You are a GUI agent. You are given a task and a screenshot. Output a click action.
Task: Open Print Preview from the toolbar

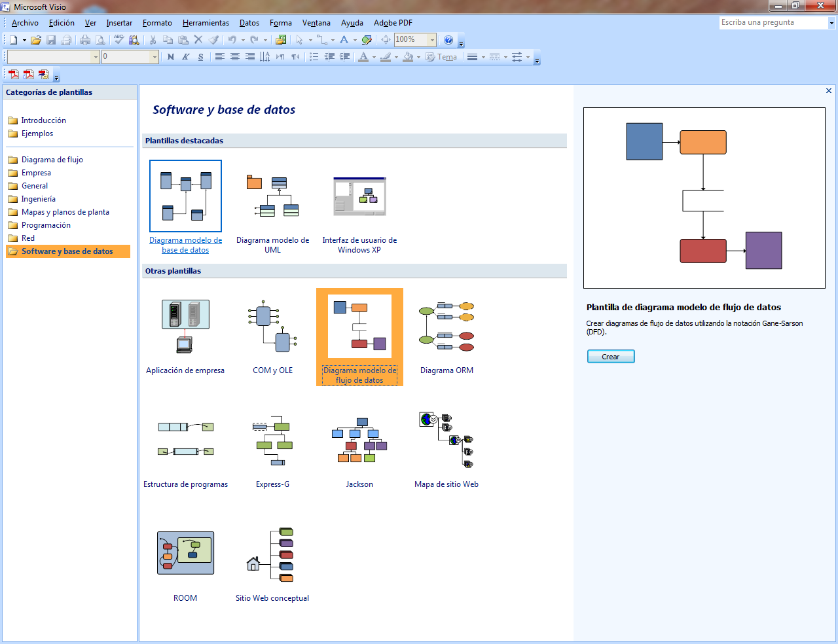click(100, 40)
